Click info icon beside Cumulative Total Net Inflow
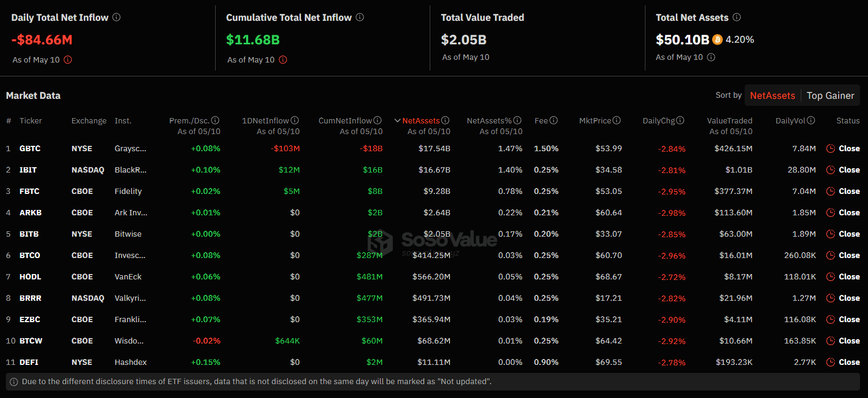Screen dimensions: 868x398 point(360,17)
